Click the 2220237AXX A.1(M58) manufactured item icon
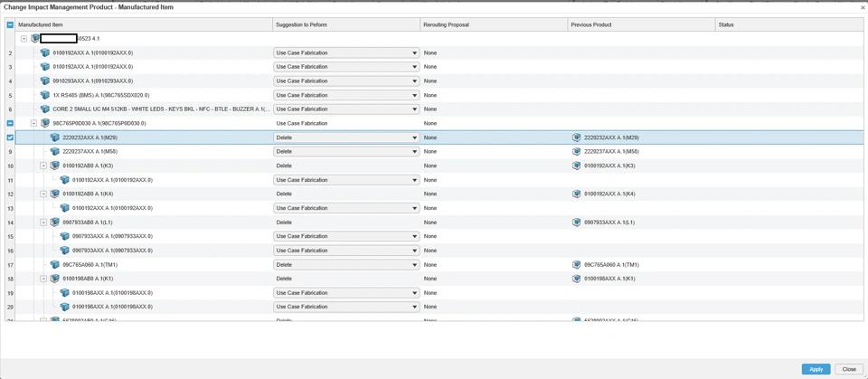 coord(55,152)
